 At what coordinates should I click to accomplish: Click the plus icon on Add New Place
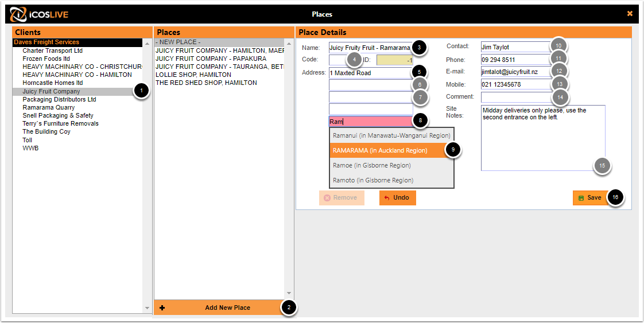click(162, 308)
